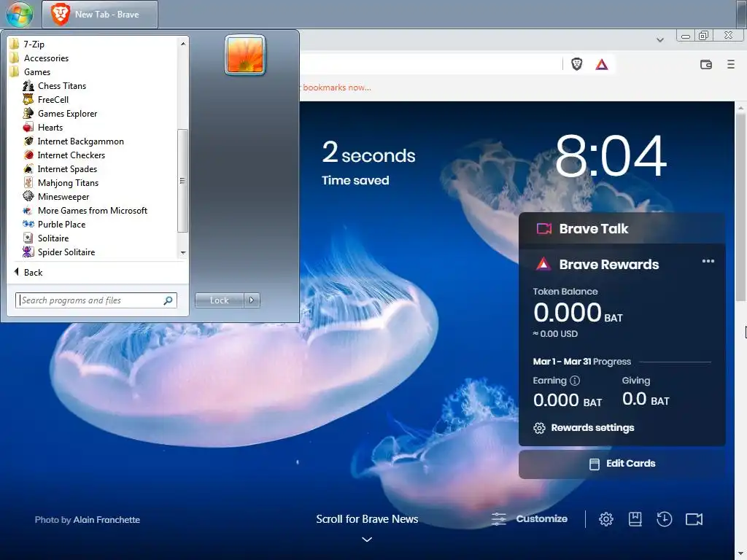Select the New Tab - Brave taskbar button
The height and width of the screenshot is (560, 747).
click(100, 15)
